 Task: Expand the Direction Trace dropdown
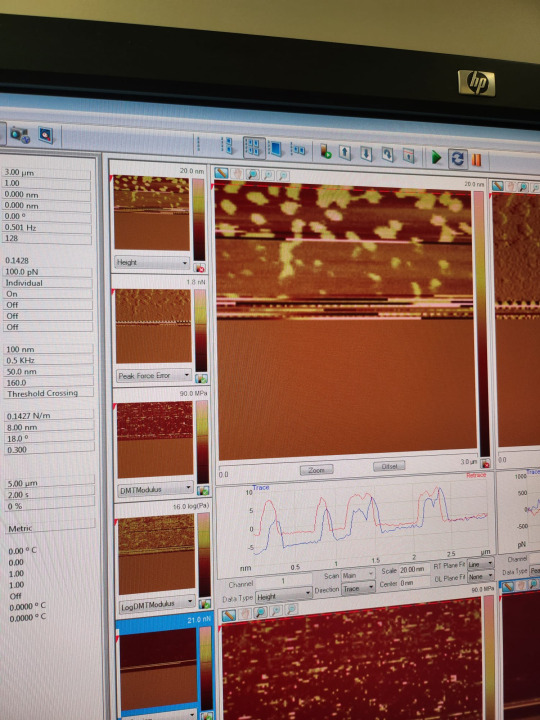(x=358, y=588)
